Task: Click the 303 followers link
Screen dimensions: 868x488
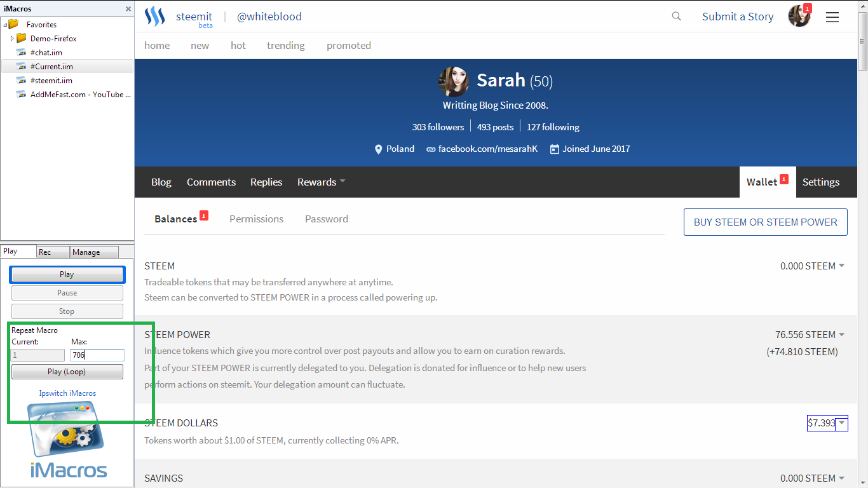Action: point(438,127)
